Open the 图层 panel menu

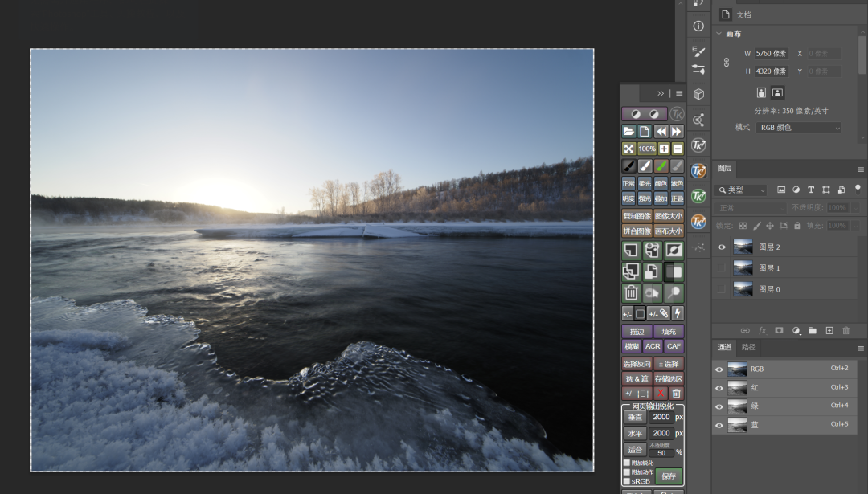[x=860, y=169]
